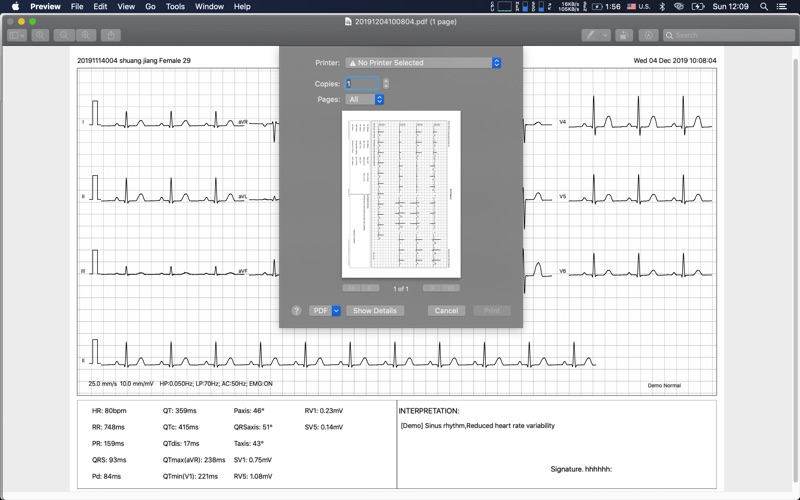Click the Cancel button
800x500 pixels.
pyautogui.click(x=446, y=311)
